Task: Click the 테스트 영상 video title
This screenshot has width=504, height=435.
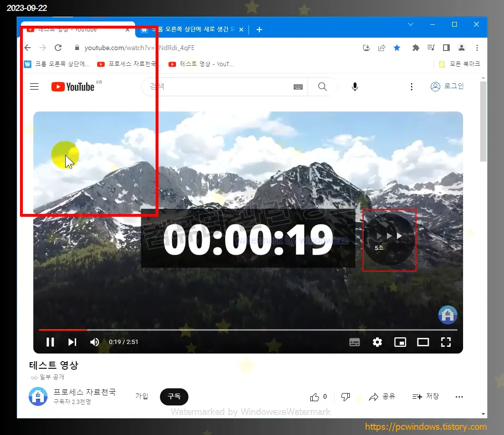Action: 54,365
